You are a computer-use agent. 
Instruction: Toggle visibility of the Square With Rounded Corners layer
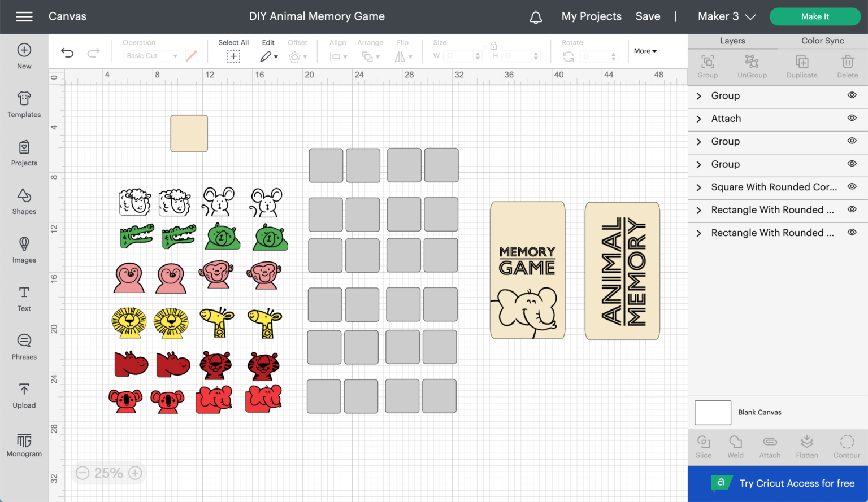tap(852, 186)
